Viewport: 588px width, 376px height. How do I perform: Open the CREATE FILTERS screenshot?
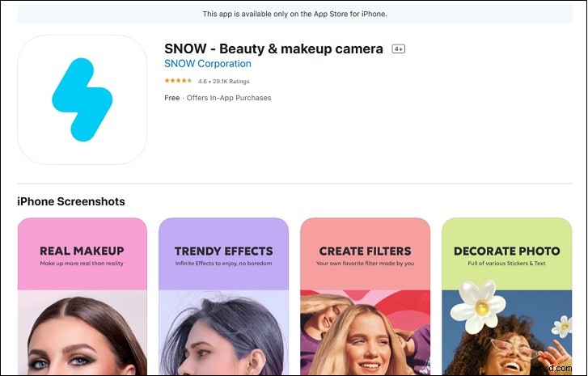click(366, 296)
